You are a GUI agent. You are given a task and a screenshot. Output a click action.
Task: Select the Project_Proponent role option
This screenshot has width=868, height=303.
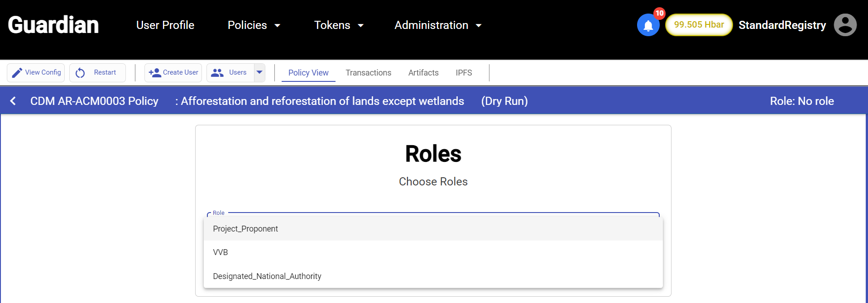point(245,229)
